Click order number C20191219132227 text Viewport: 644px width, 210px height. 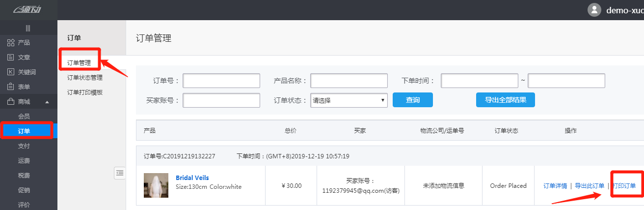point(189,156)
